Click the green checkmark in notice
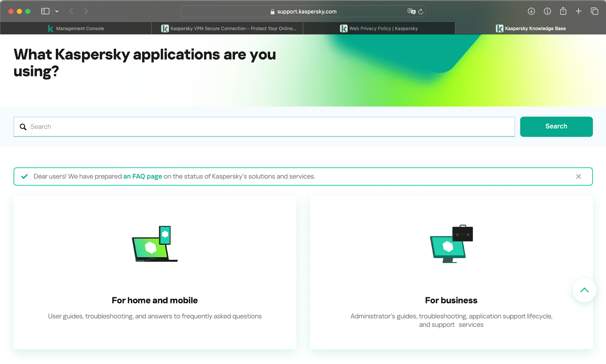This screenshot has height=364, width=606. click(25, 177)
